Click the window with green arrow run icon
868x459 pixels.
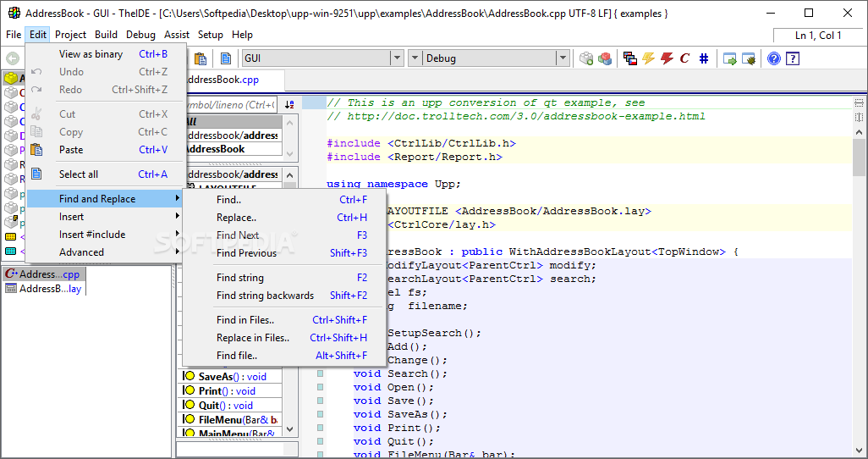pyautogui.click(x=730, y=58)
